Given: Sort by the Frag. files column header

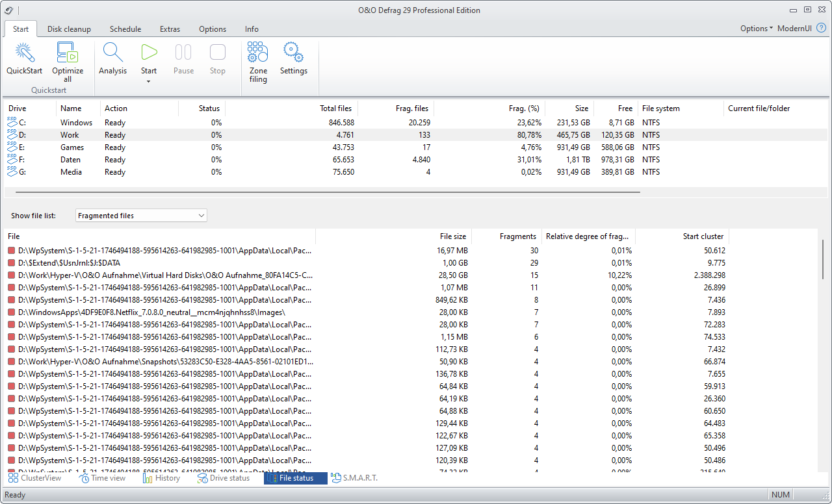Looking at the screenshot, I should pos(395,108).
